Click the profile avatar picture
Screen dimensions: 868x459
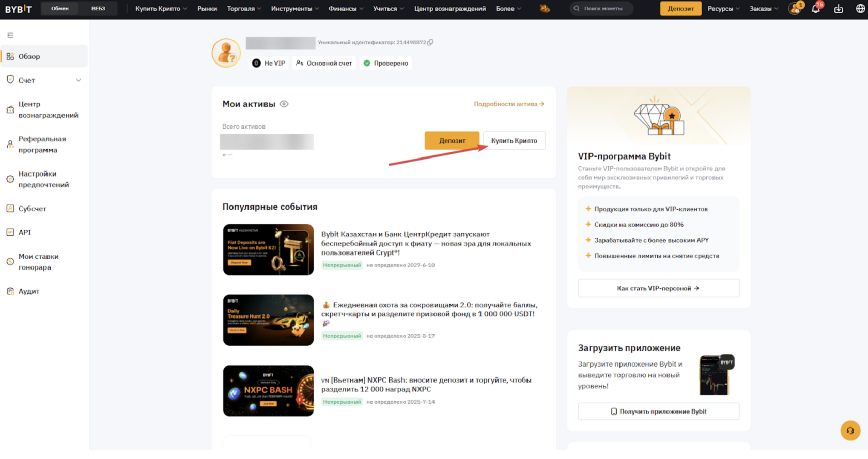(x=226, y=53)
